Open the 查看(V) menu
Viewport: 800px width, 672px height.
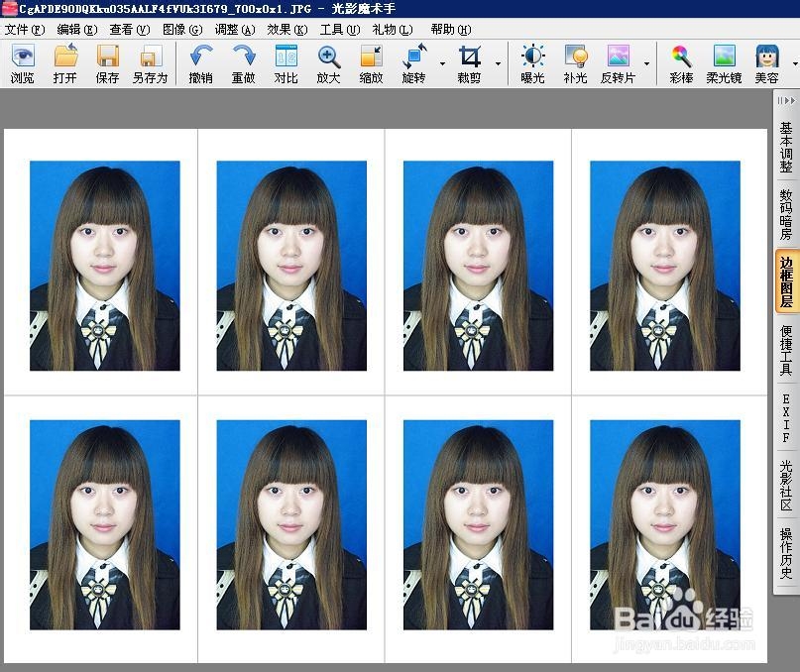tap(130, 30)
